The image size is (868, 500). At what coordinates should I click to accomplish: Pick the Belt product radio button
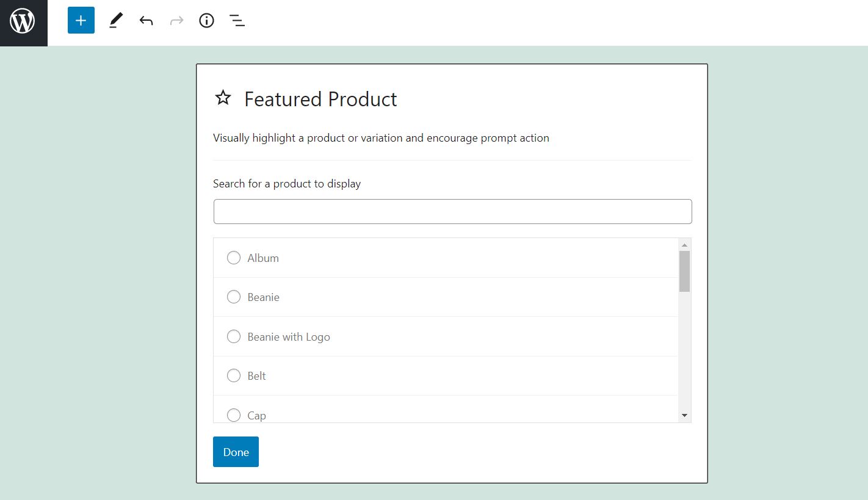point(233,375)
